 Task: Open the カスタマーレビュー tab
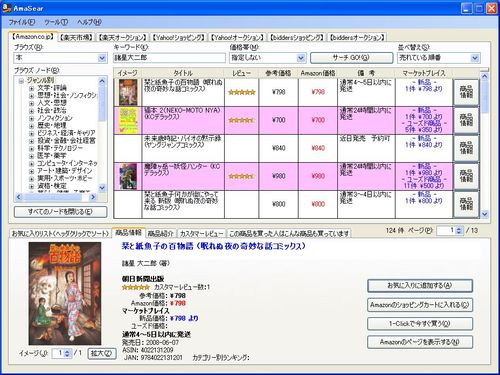tap(201, 233)
